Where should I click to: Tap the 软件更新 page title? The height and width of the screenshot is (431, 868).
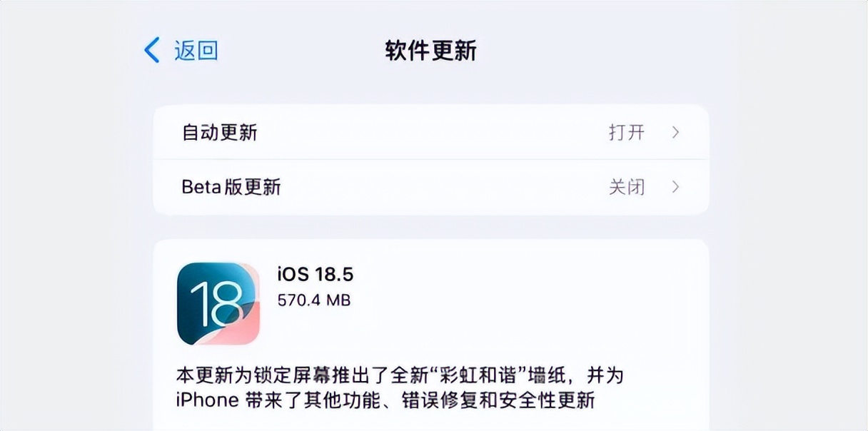point(431,51)
